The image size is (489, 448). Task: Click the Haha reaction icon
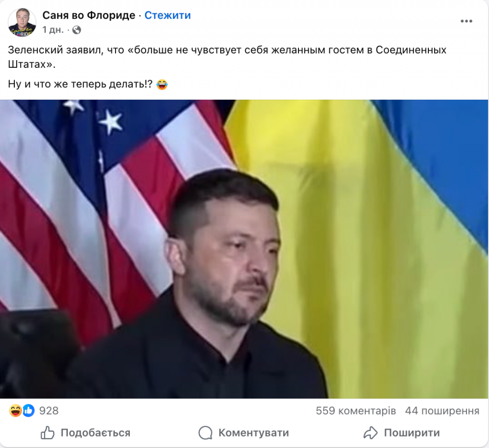click(x=15, y=411)
